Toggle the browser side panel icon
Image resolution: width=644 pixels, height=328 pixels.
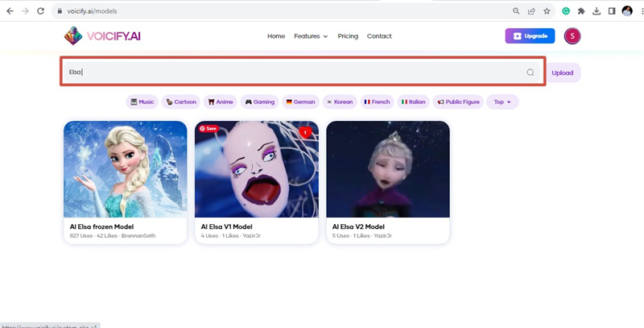pos(612,11)
